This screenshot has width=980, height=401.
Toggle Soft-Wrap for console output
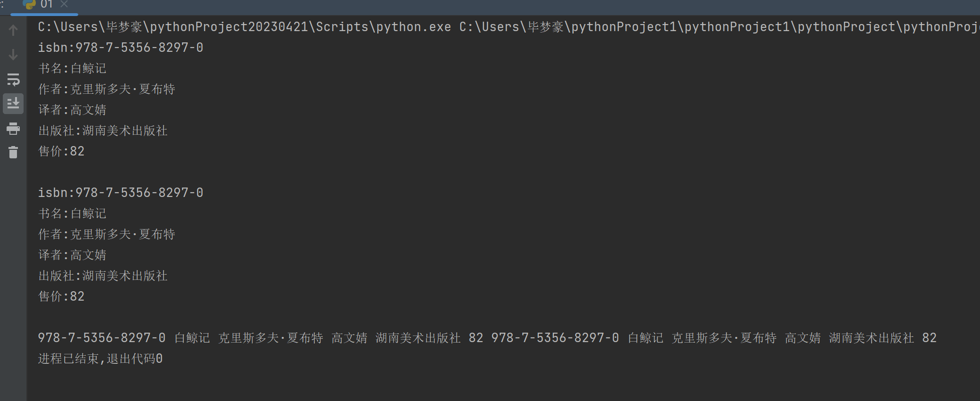13,80
